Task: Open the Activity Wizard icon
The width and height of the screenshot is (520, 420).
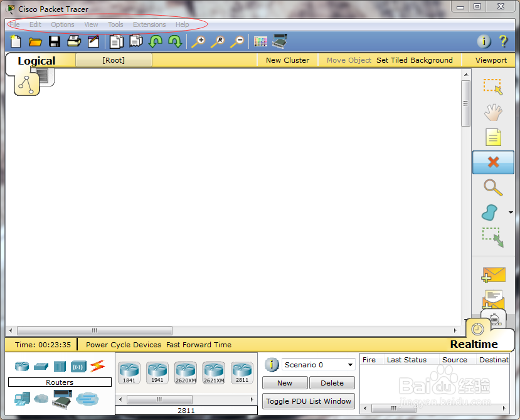Action: tap(93, 41)
